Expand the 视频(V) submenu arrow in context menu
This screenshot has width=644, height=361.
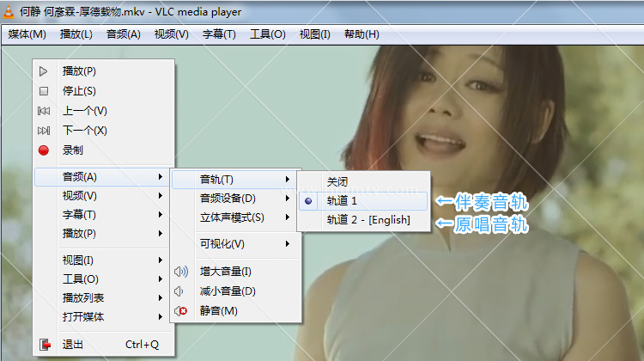pyautogui.click(x=161, y=196)
